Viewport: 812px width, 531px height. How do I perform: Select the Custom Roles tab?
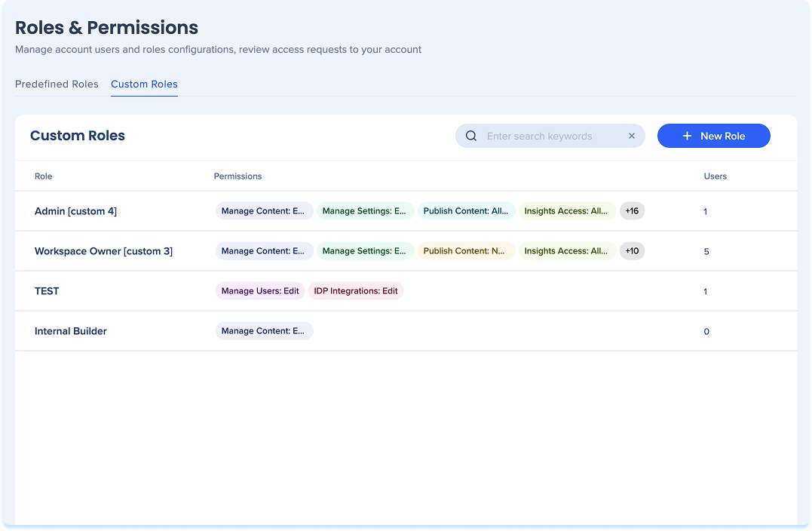click(x=144, y=84)
